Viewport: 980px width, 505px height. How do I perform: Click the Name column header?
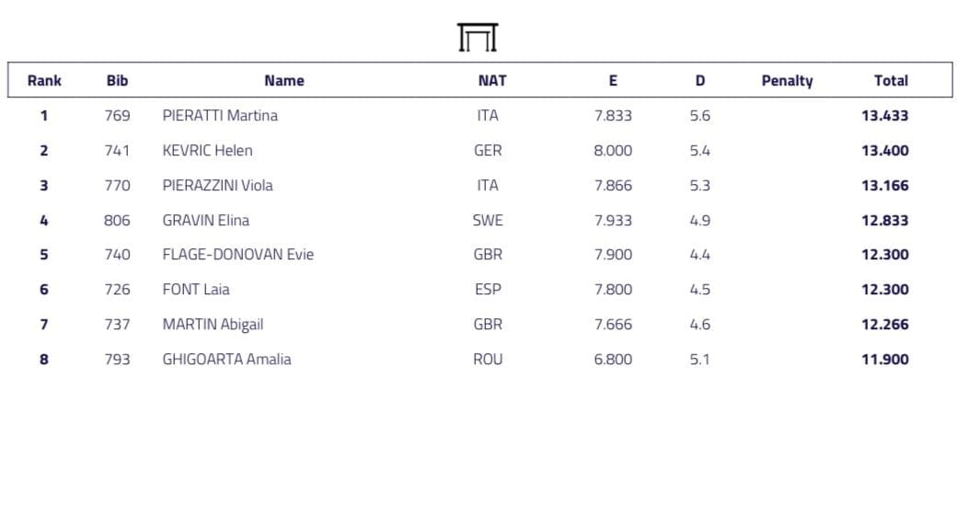pos(283,81)
